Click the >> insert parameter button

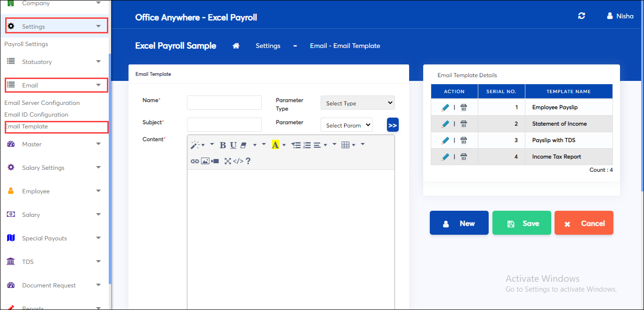coord(393,125)
